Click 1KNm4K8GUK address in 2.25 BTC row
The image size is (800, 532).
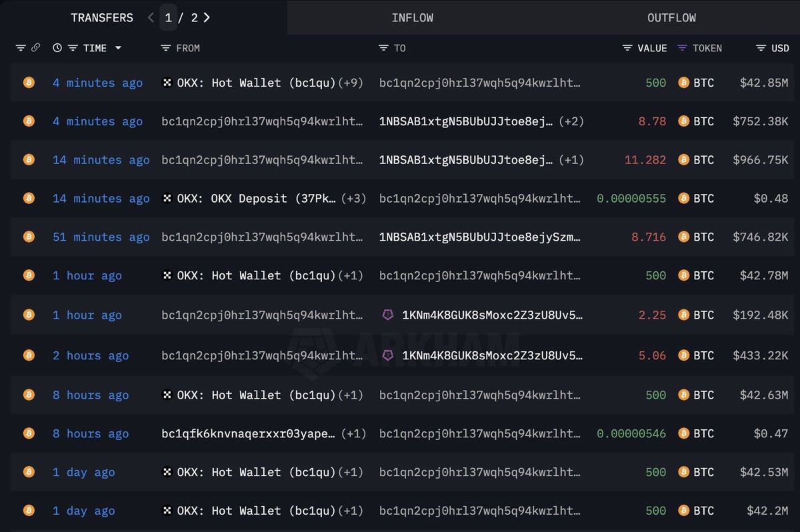pos(493,315)
